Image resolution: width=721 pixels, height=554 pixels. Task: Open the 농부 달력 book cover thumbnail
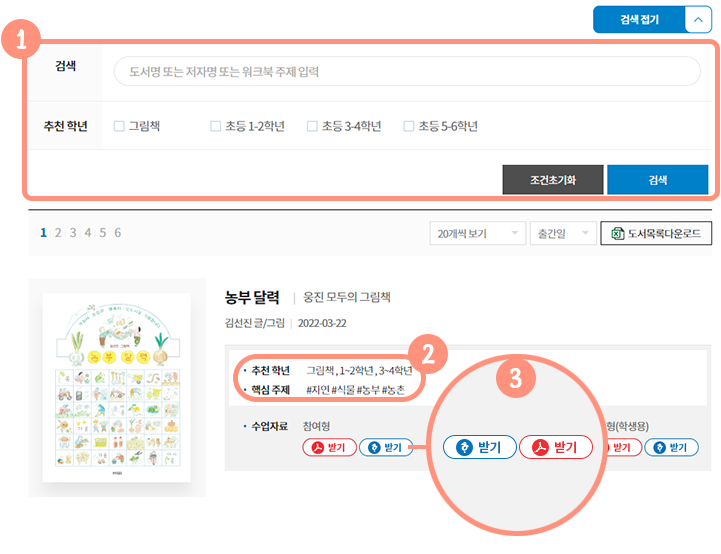point(116,388)
